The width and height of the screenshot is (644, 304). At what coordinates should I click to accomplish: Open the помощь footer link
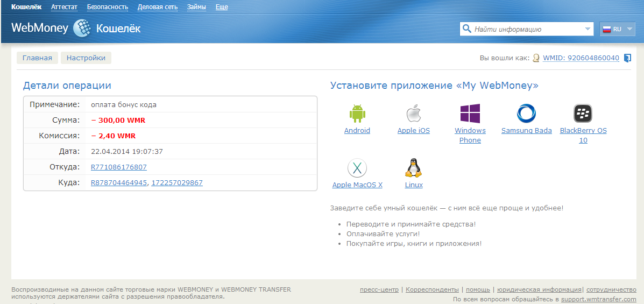point(478,289)
